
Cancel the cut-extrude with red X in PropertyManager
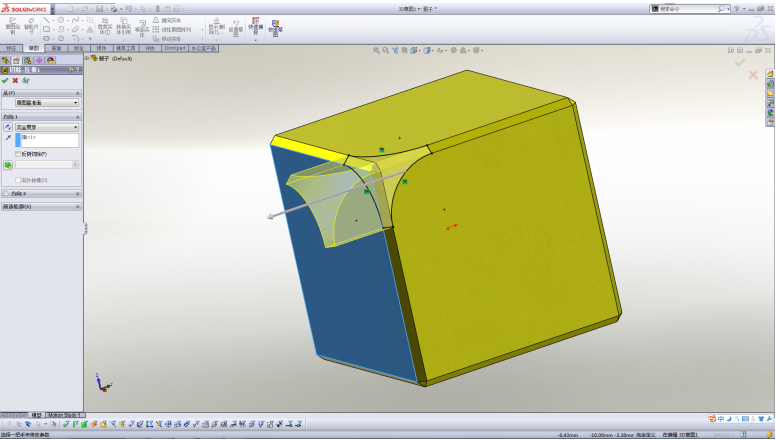click(15, 80)
